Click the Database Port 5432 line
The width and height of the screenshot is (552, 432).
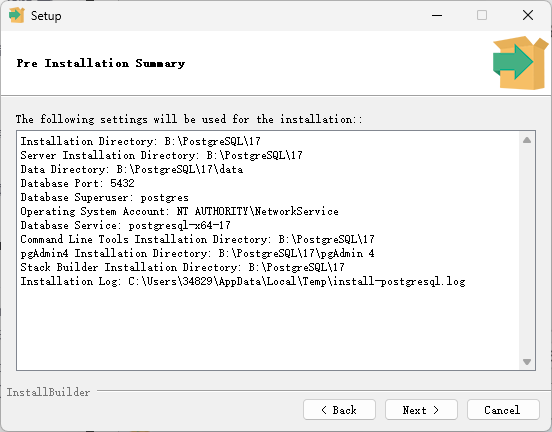coord(77,183)
